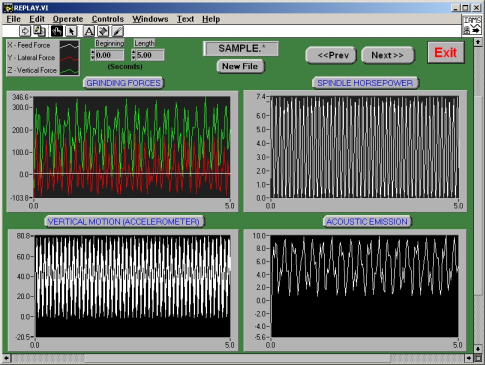The width and height of the screenshot is (485, 365).
Task: Click the (Seconds) units label
Action: point(125,67)
